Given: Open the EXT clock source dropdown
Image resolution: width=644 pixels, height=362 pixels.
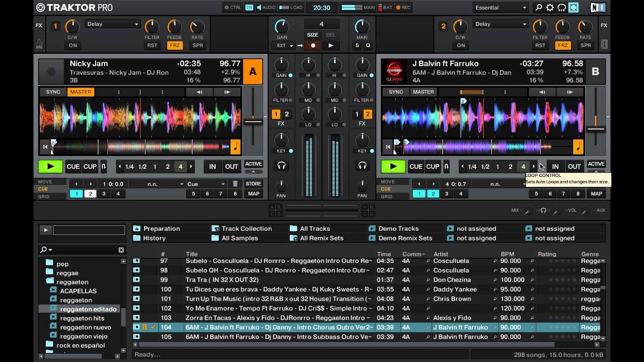Looking at the screenshot, I should [x=284, y=45].
